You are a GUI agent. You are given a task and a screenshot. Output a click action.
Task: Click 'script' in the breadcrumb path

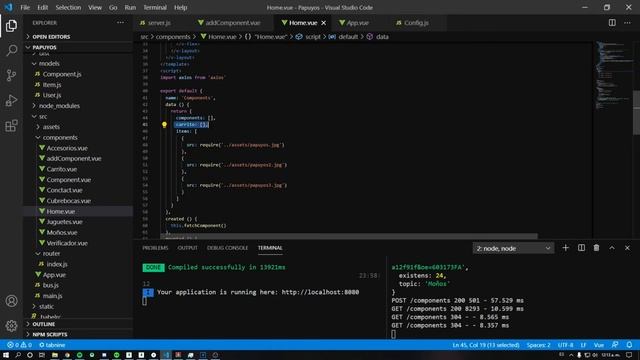coord(313,37)
